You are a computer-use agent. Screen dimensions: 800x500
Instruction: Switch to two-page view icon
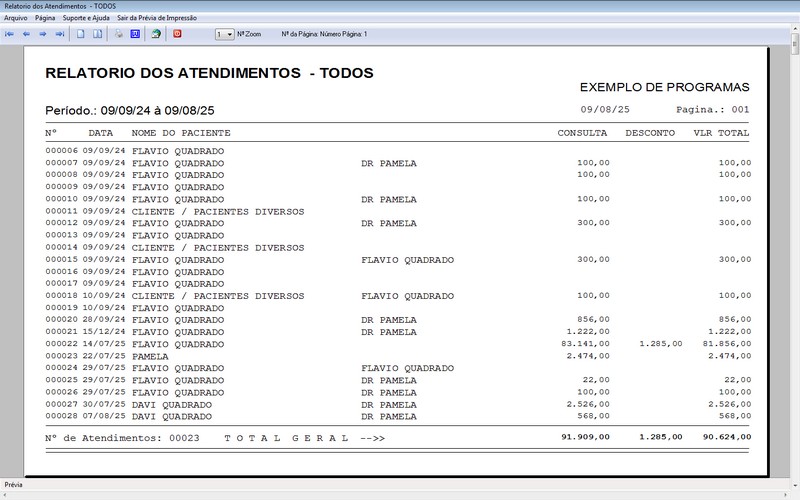pos(98,34)
